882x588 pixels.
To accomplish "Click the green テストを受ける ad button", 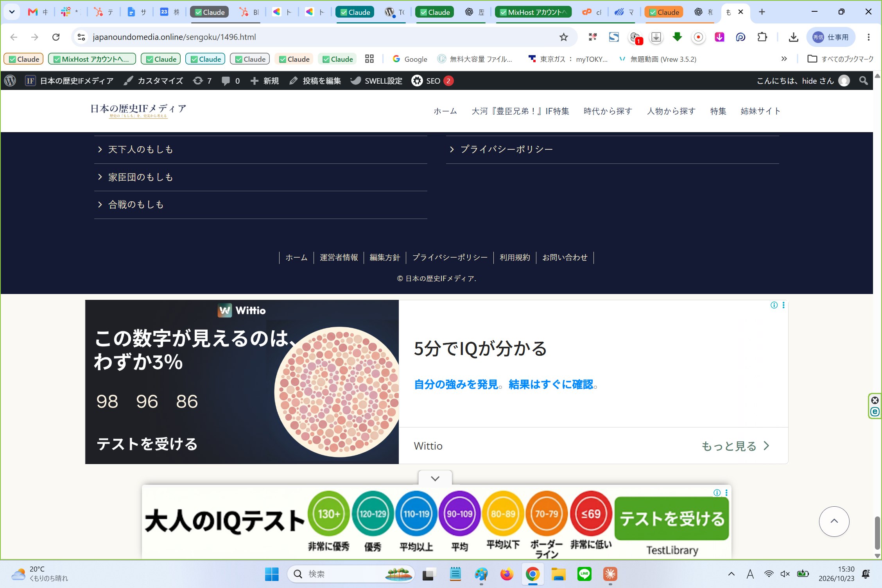I will click(672, 518).
